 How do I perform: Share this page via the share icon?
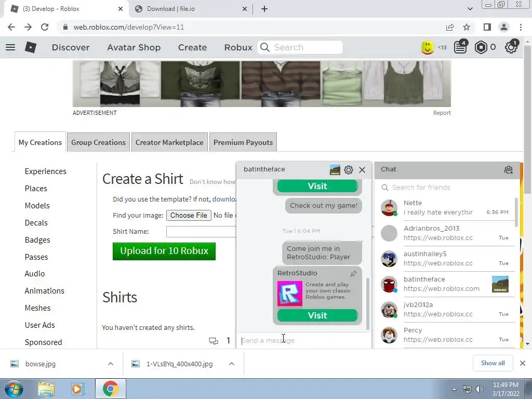point(450,27)
